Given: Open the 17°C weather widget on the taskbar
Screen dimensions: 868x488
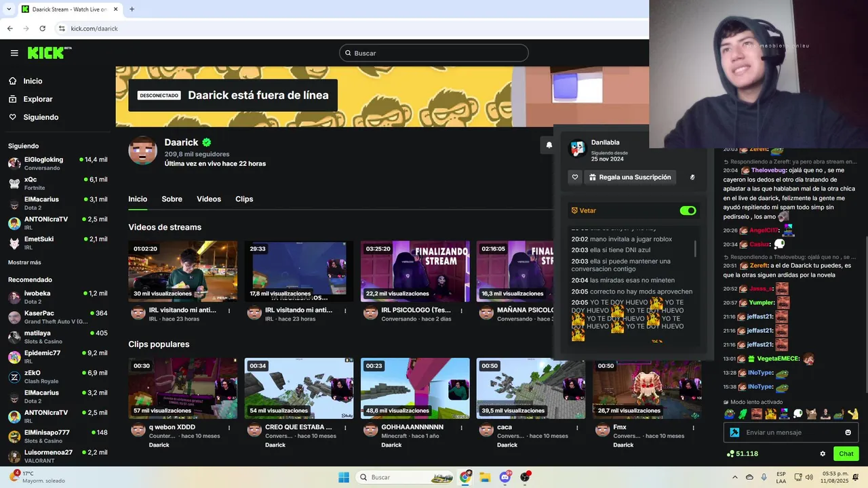Looking at the screenshot, I should pyautogui.click(x=37, y=477).
